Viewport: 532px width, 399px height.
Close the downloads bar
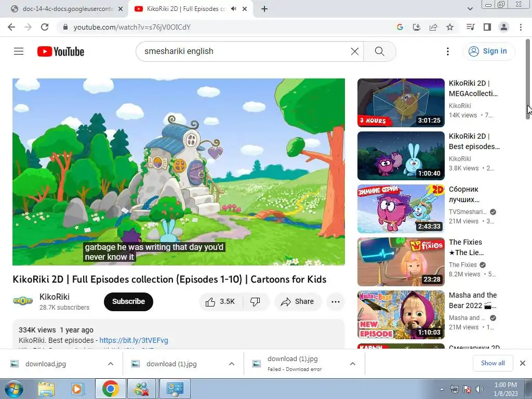pyautogui.click(x=523, y=363)
